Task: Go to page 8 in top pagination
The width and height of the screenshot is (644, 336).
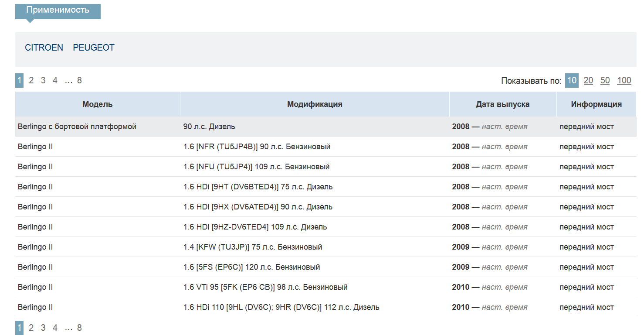Action: (79, 80)
